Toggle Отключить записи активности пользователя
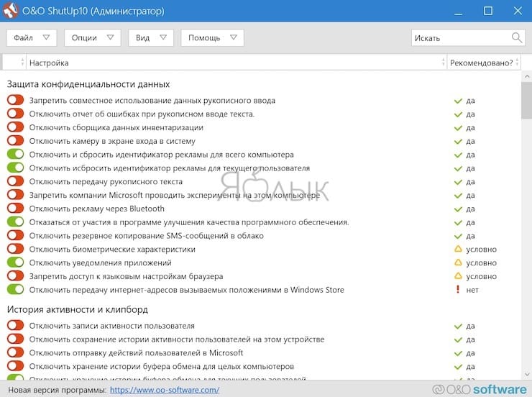Viewport: 532px width, 397px height. (15, 326)
